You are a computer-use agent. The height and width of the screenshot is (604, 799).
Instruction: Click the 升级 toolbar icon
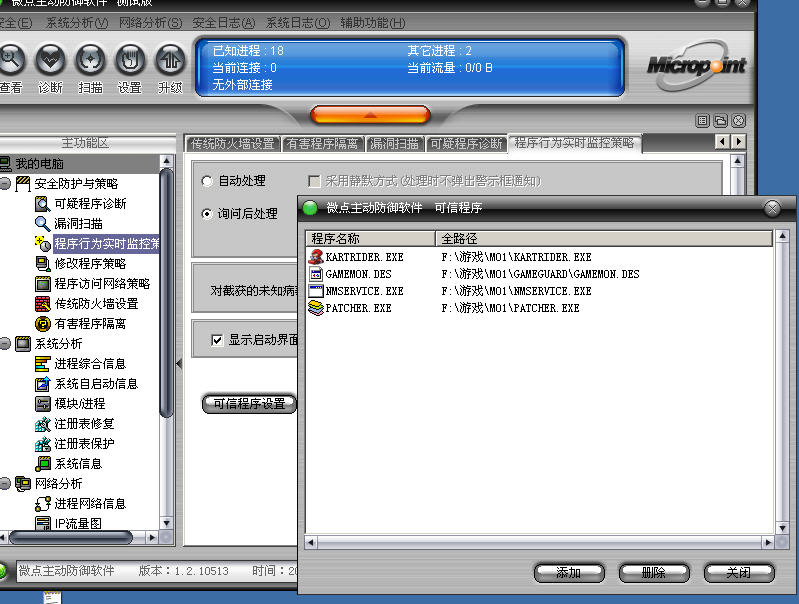[x=170, y=60]
